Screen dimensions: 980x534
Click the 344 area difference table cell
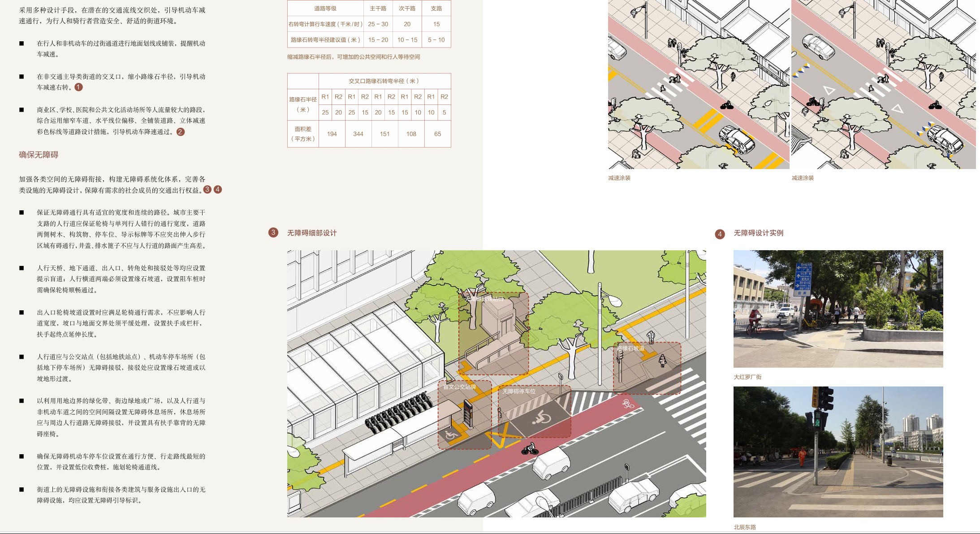coord(358,134)
